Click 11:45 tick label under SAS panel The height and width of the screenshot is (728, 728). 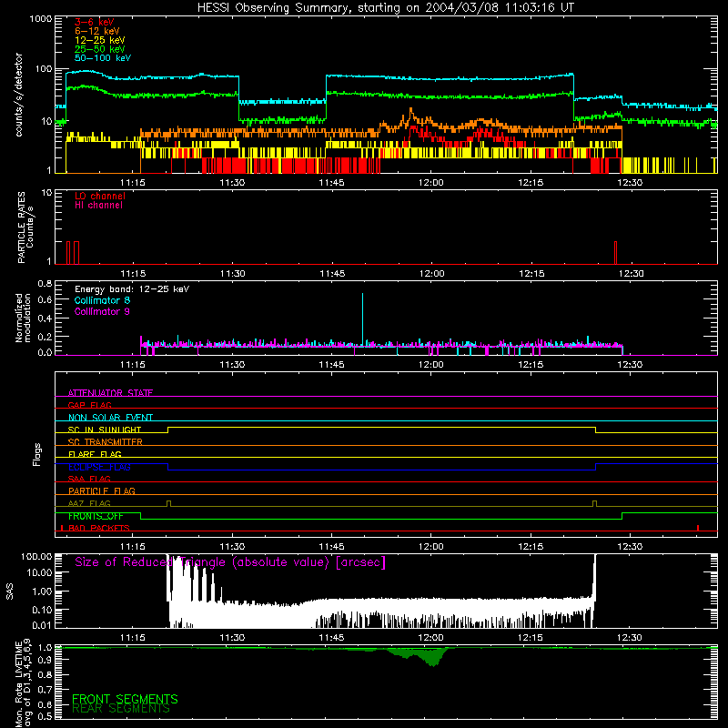(x=331, y=638)
